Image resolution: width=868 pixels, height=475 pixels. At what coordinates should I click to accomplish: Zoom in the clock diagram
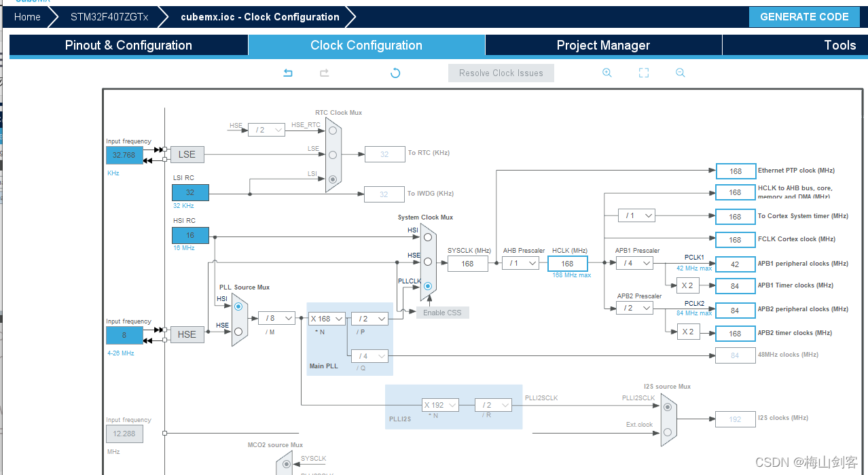tap(607, 73)
